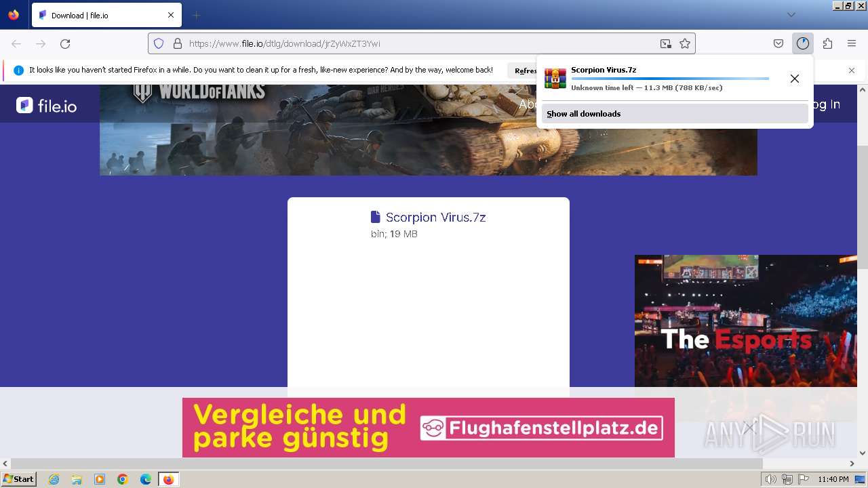This screenshot has width=868, height=488.
Task: Go back one page
Action: coord(16,43)
